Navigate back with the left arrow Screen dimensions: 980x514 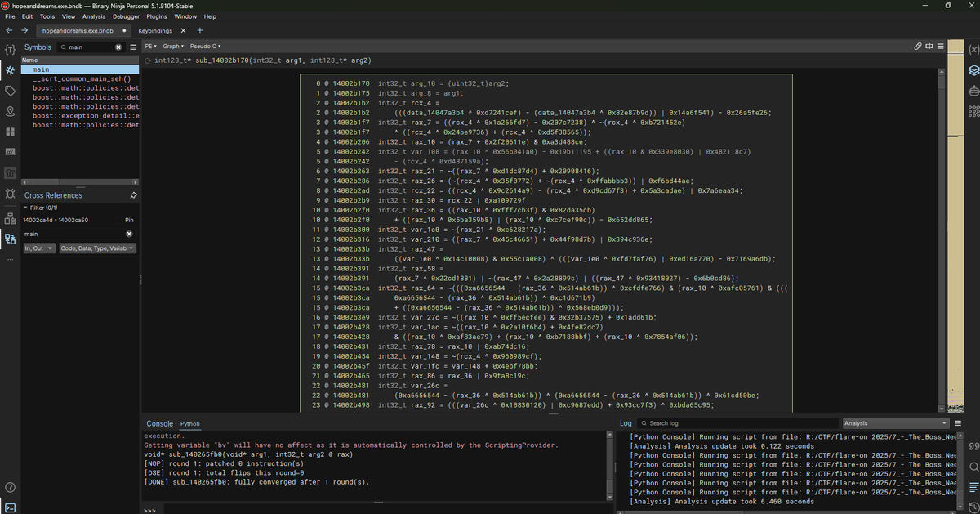8,30
